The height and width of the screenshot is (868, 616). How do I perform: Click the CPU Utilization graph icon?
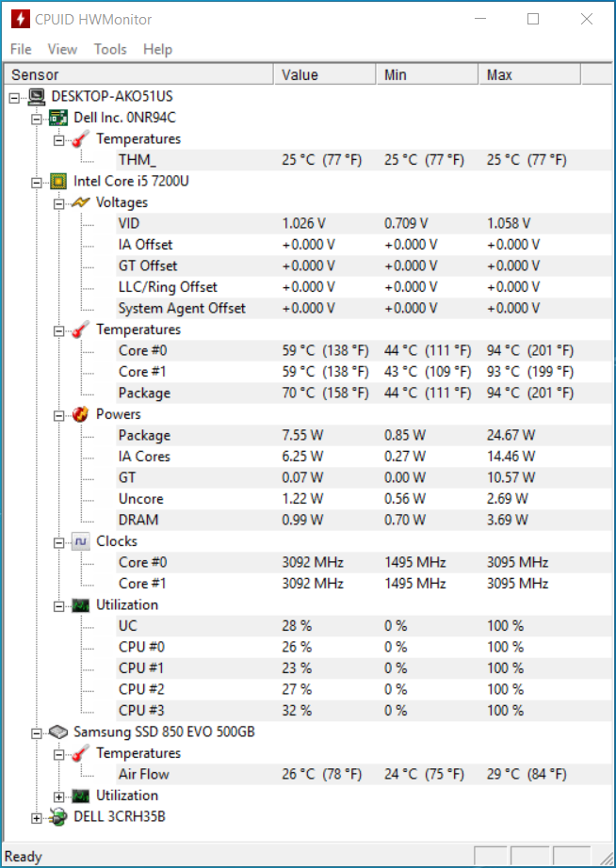pos(80,605)
